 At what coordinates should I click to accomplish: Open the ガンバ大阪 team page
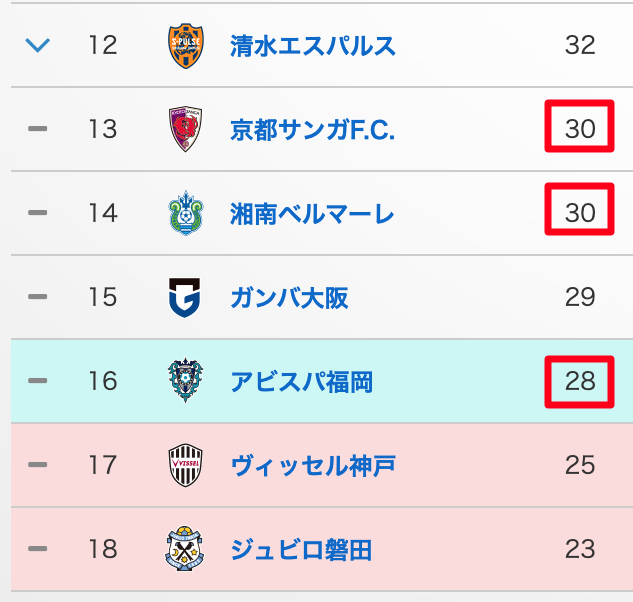coord(289,298)
